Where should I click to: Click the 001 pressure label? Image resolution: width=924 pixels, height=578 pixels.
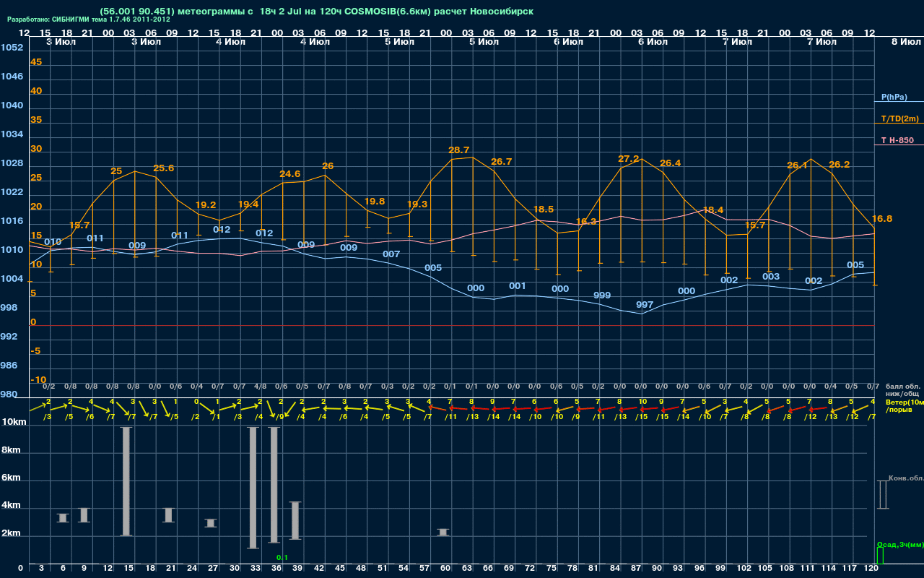pyautogui.click(x=517, y=286)
